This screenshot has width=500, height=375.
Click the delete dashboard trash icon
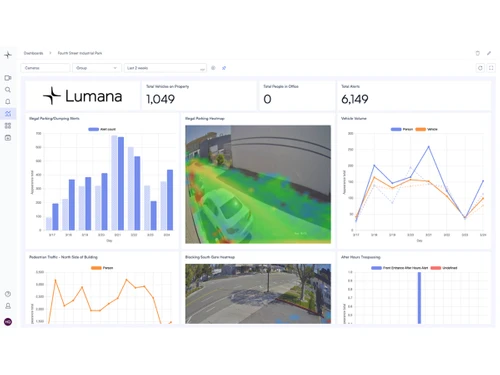pyautogui.click(x=477, y=53)
